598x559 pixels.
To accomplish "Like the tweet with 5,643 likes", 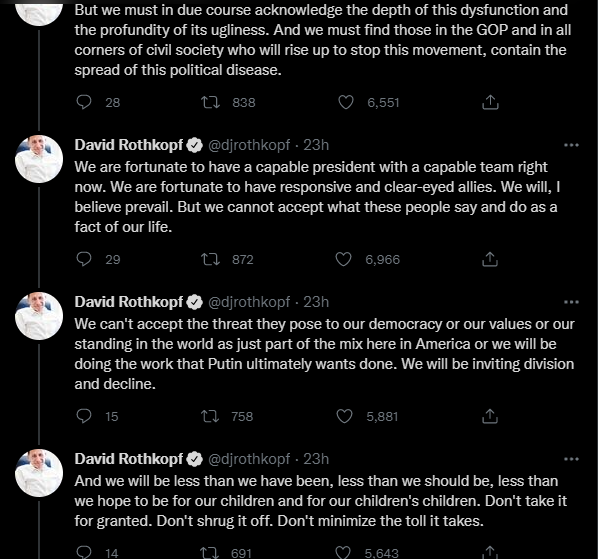I will (342, 553).
